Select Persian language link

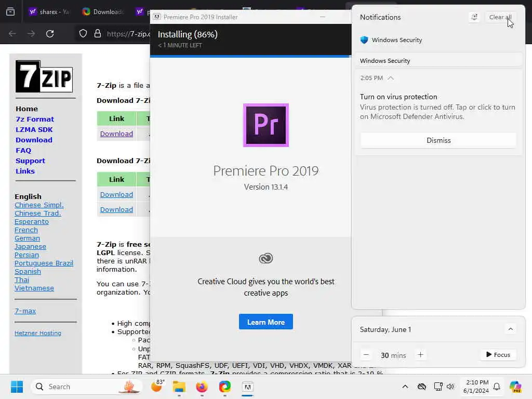[x=26, y=255]
